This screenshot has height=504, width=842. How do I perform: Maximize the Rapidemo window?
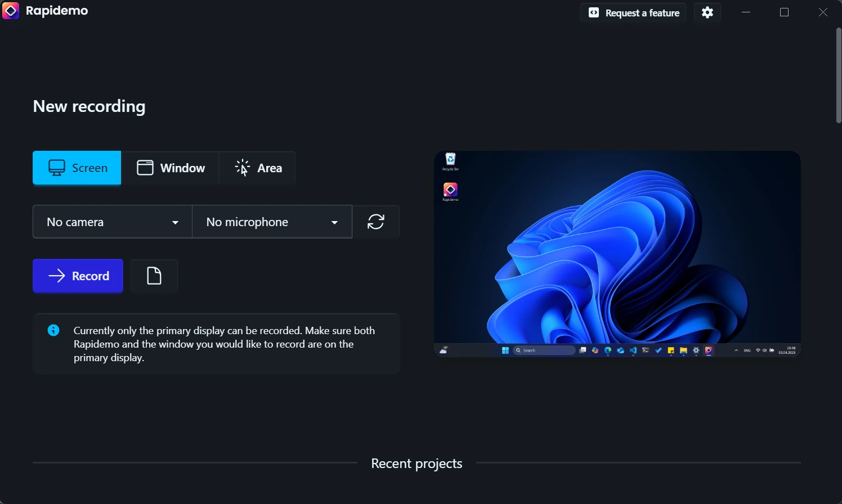tap(785, 12)
